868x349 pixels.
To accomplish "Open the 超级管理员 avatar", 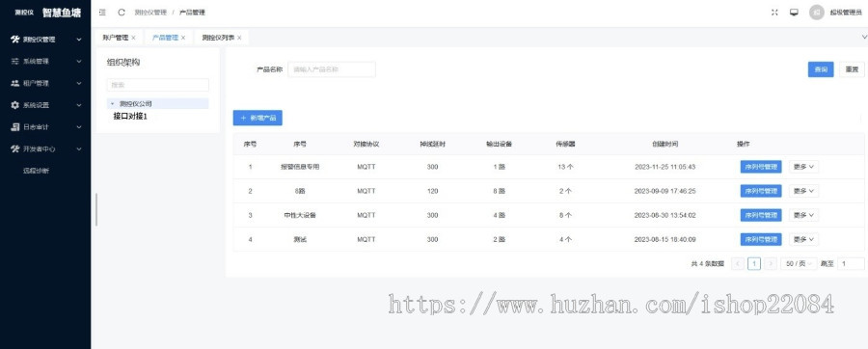I will click(x=817, y=13).
